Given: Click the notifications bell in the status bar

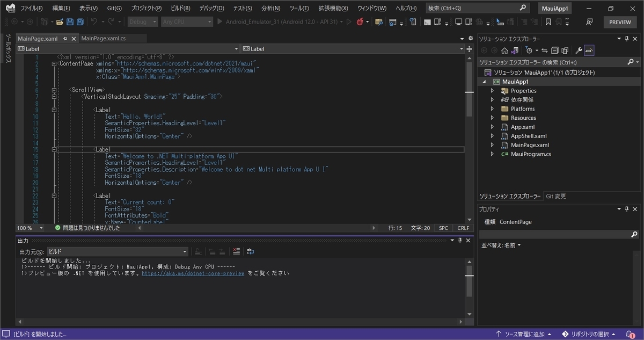Looking at the screenshot, I should click(631, 334).
